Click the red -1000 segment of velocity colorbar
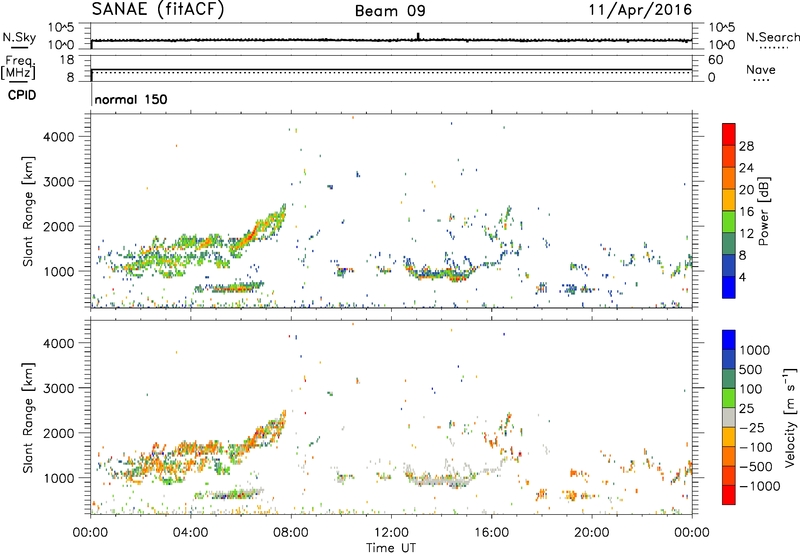Viewport: 800px width, 554px height. (729, 495)
